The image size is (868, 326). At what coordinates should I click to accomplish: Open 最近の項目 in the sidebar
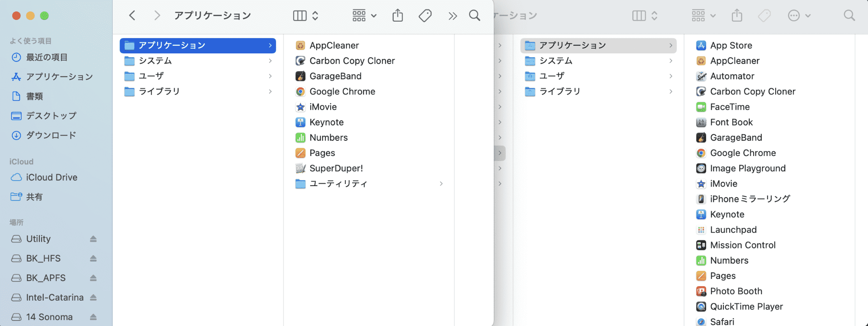[x=39, y=57]
